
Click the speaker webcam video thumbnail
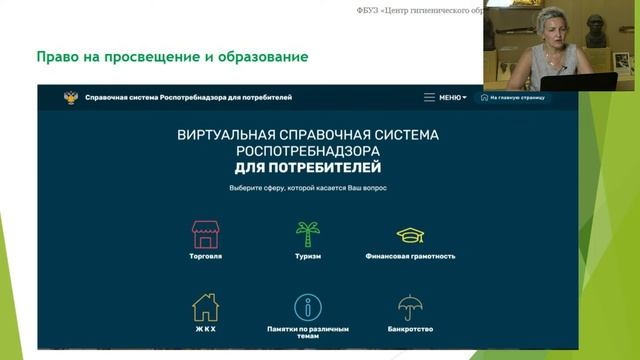(x=559, y=45)
